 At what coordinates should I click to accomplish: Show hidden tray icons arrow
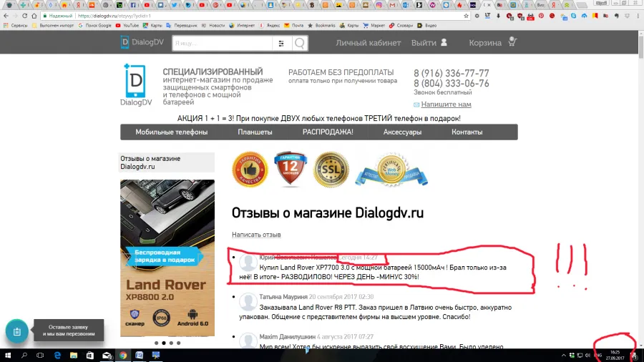pyautogui.click(x=564, y=356)
